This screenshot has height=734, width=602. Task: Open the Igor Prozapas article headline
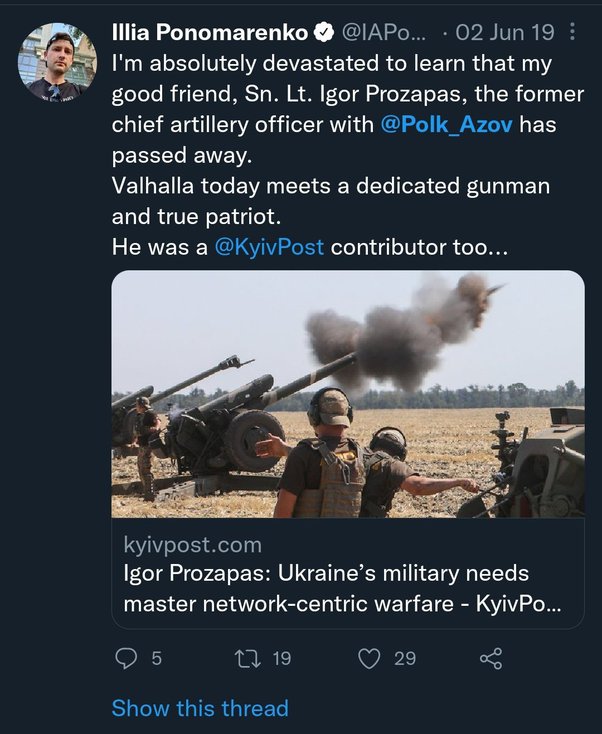340,590
